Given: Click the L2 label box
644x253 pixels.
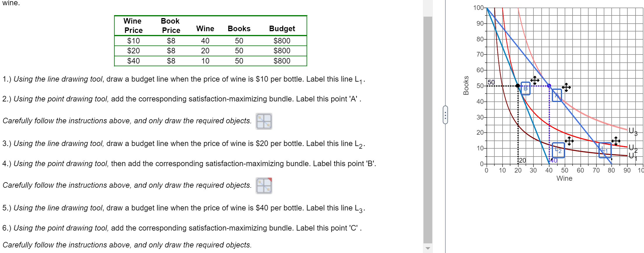Looking at the screenshot, I should tap(558, 150).
